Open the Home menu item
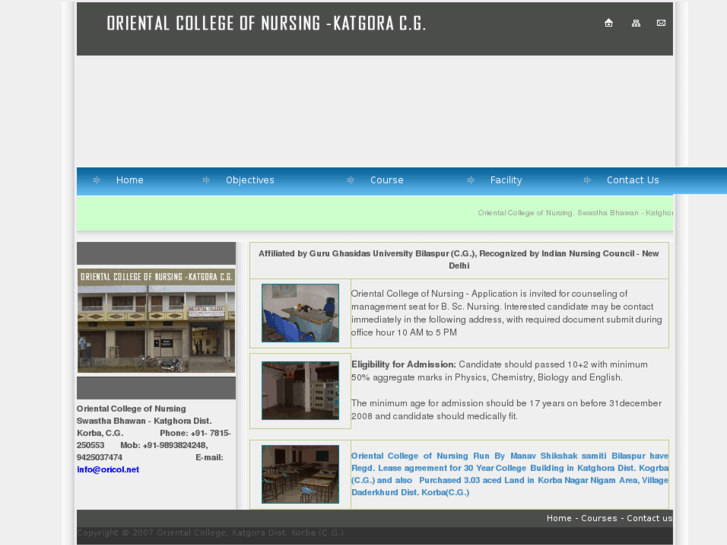The width and height of the screenshot is (727, 545). tap(130, 180)
